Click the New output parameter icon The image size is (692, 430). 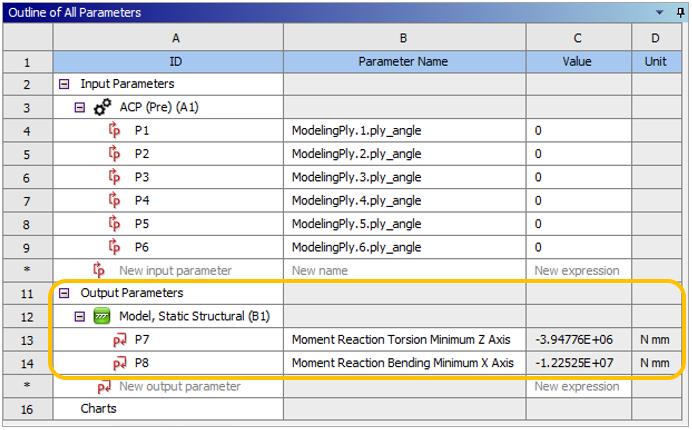coord(103,386)
